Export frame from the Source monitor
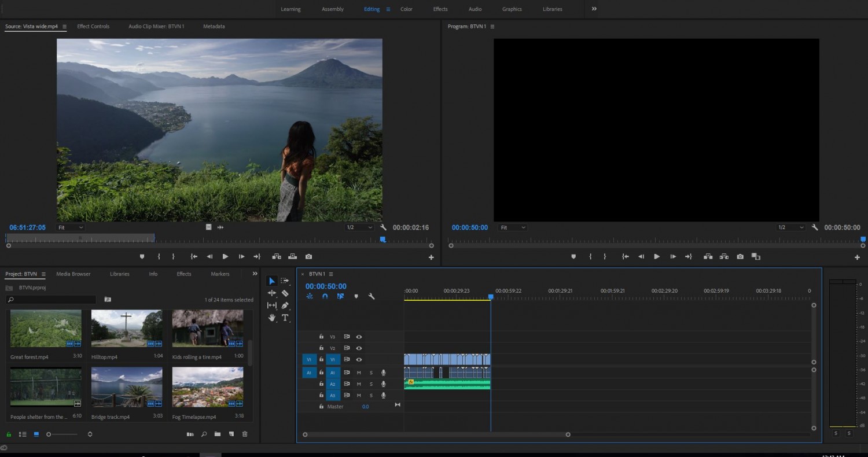868x457 pixels. (x=308, y=256)
